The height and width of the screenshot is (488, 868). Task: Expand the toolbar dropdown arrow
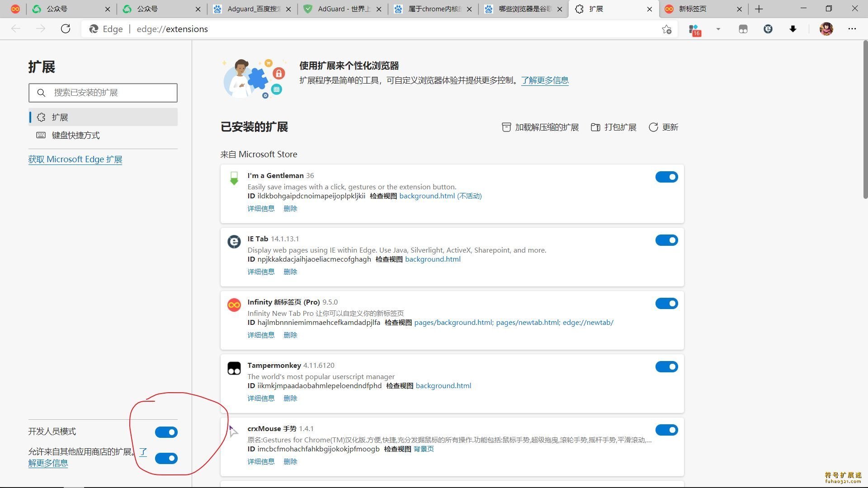click(718, 29)
